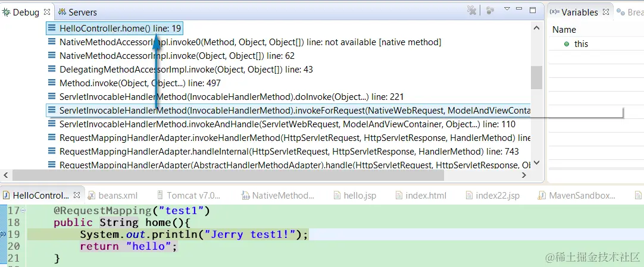
Task: Close the Debug view tab
Action: [47, 12]
